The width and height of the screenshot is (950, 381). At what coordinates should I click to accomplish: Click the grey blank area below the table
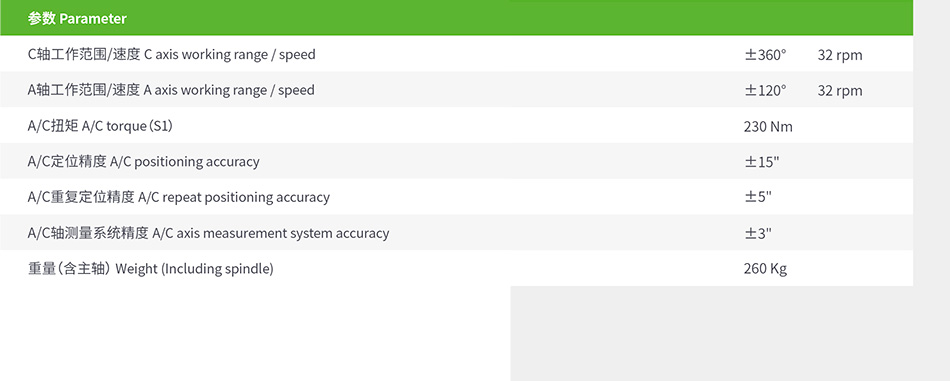point(729,333)
